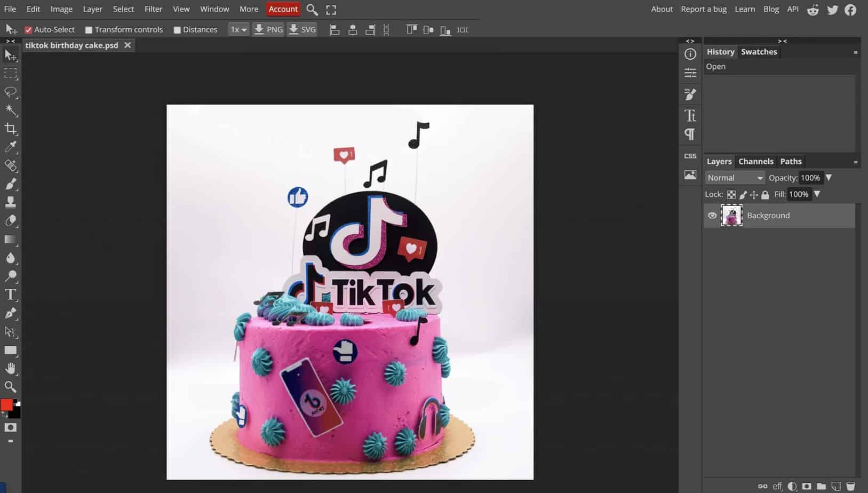Open the Learn link
Image resolution: width=868 pixels, height=493 pixels.
tap(745, 9)
